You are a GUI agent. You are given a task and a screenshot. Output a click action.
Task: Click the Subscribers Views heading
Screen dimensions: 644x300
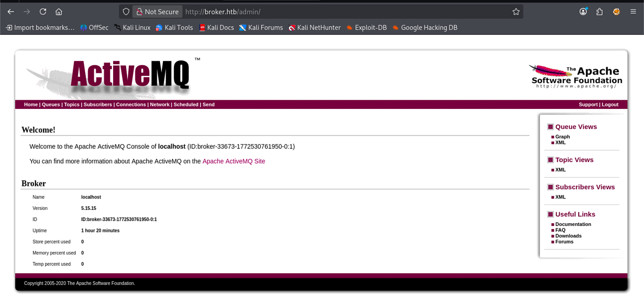[x=585, y=187]
